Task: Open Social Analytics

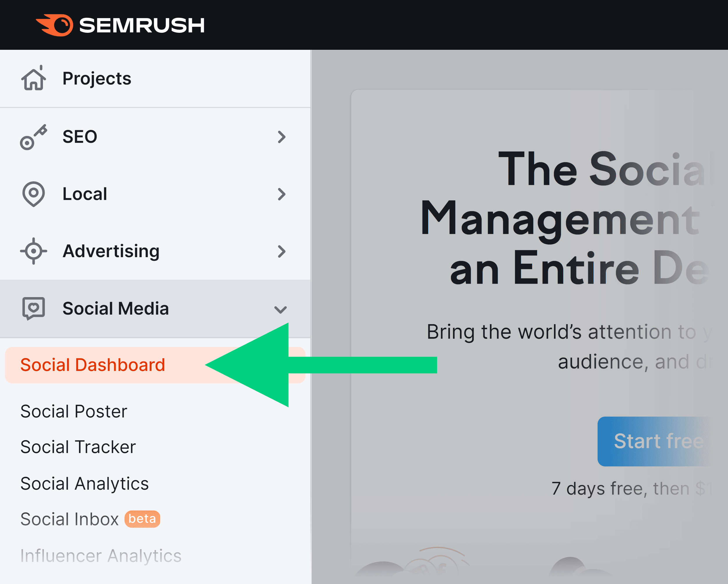Action: click(84, 484)
